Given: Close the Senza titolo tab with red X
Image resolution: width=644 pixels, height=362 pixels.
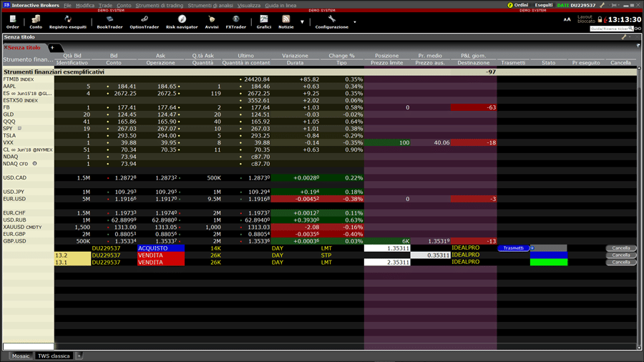Looking at the screenshot, I should click(x=5, y=48).
